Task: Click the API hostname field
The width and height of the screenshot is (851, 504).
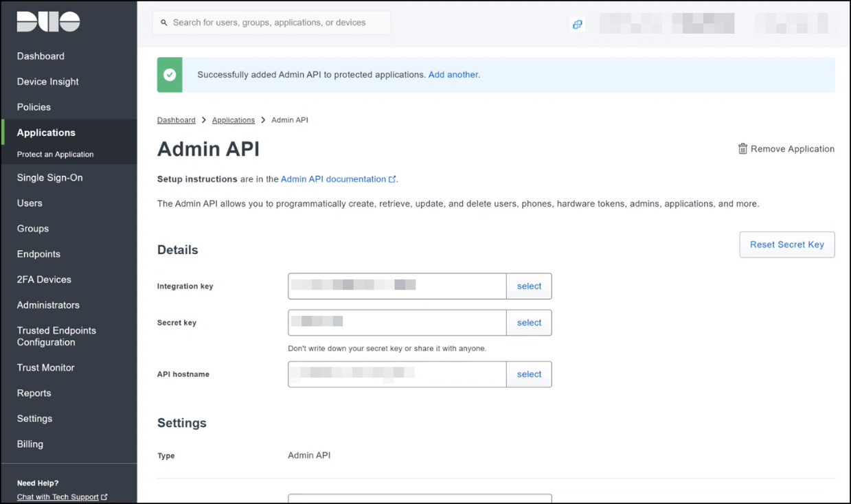Action: click(x=397, y=374)
